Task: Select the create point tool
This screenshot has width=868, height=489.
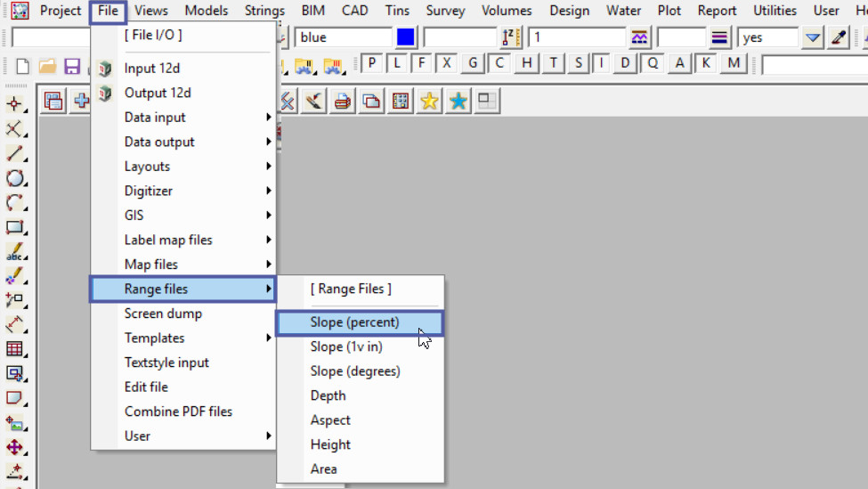Action: tap(15, 104)
